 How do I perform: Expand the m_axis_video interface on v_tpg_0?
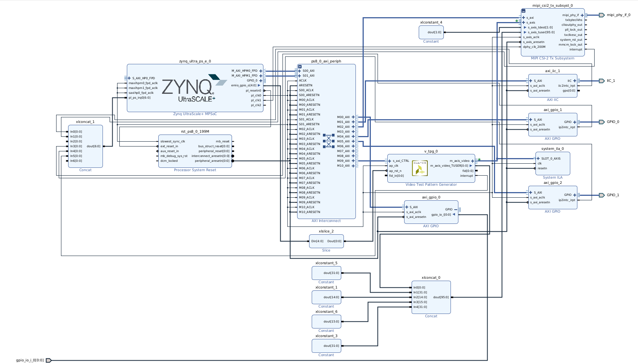click(x=473, y=161)
